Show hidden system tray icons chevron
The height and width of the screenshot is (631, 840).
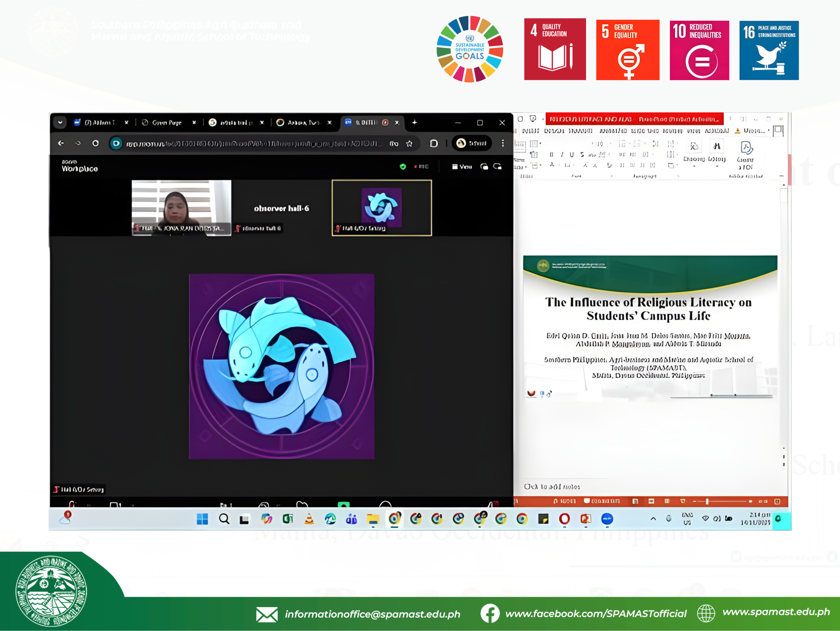tap(653, 519)
